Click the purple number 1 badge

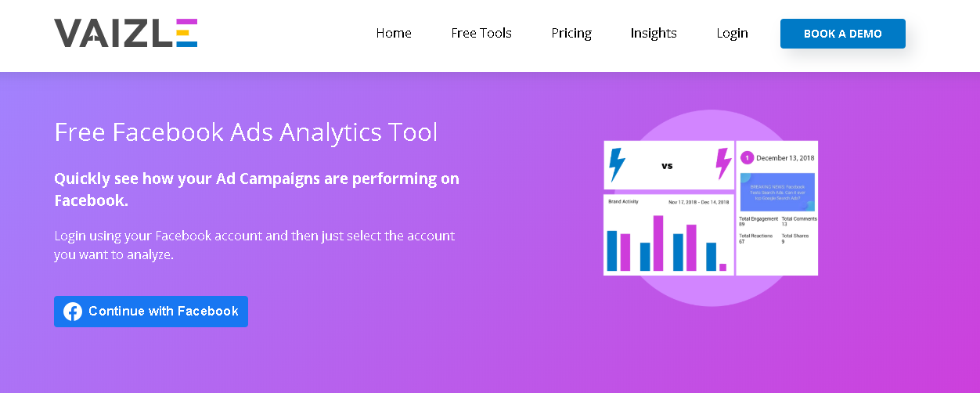click(747, 158)
